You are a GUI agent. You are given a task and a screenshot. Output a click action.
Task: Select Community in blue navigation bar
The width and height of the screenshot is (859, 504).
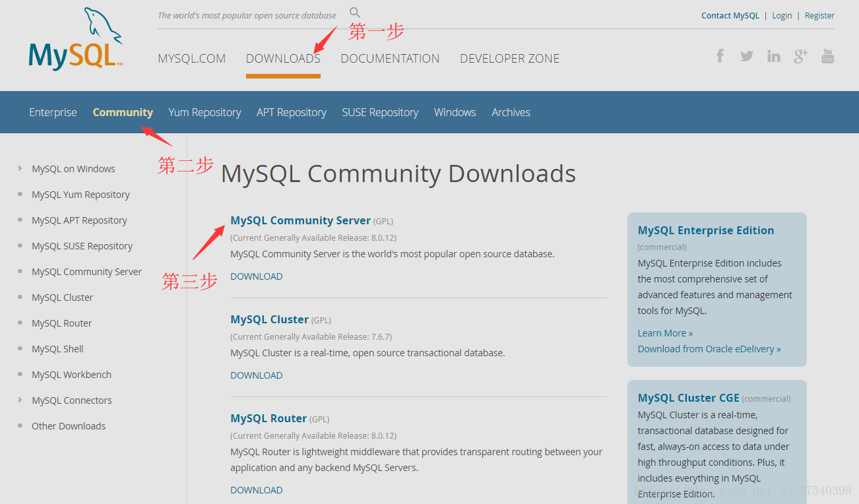pos(123,112)
